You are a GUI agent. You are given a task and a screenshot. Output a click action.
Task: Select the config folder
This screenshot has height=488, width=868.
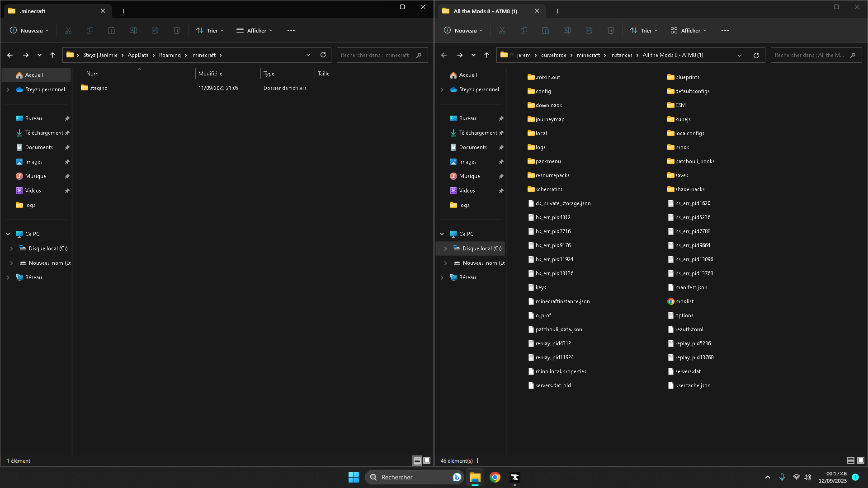pyautogui.click(x=539, y=91)
